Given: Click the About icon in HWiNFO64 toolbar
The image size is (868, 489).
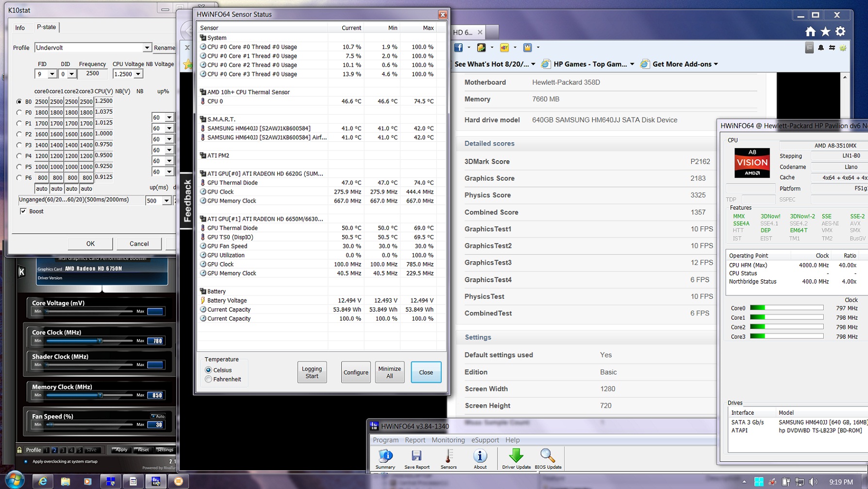Looking at the screenshot, I should [480, 458].
